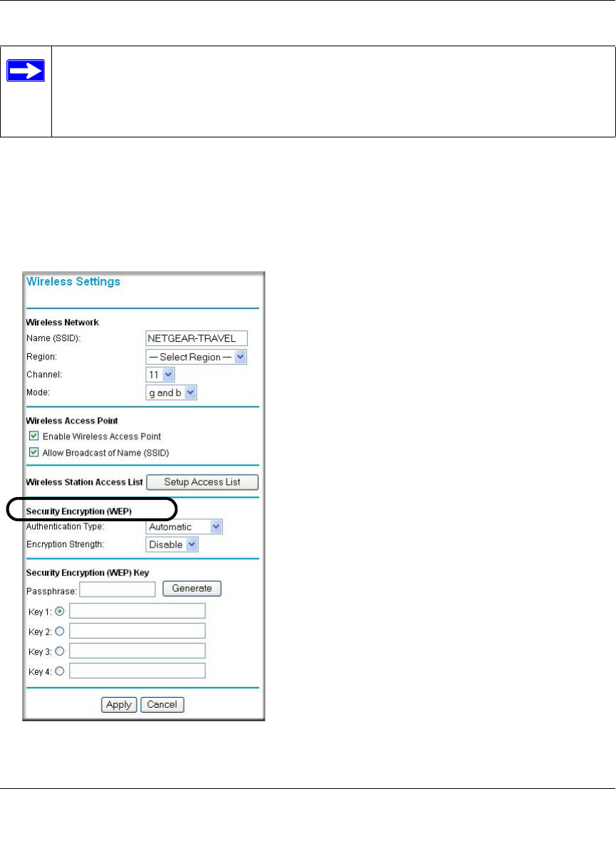Open the Authentication Type dropdown
The height and width of the screenshot is (843, 616).
click(184, 527)
